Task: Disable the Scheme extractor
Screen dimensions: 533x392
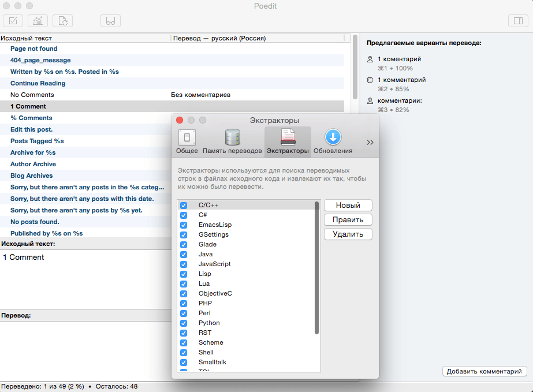Action: 184,343
